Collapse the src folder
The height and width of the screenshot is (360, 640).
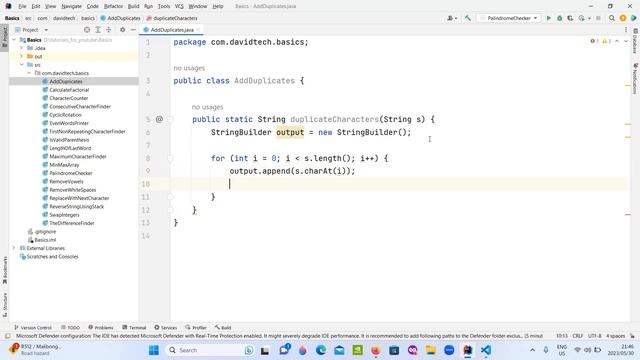pyautogui.click(x=22, y=65)
